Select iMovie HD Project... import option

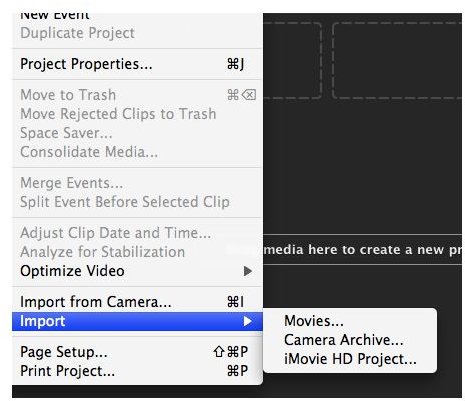coord(350,359)
